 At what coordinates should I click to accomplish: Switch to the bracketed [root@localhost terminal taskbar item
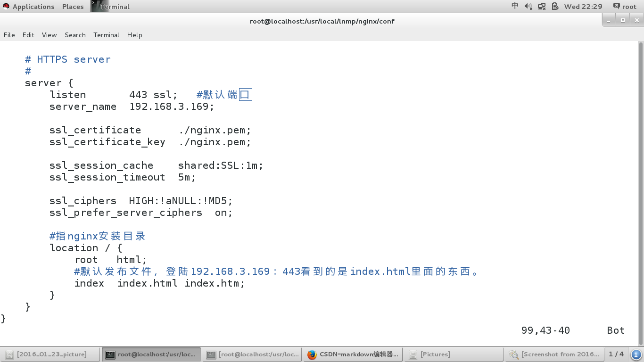[x=253, y=354]
